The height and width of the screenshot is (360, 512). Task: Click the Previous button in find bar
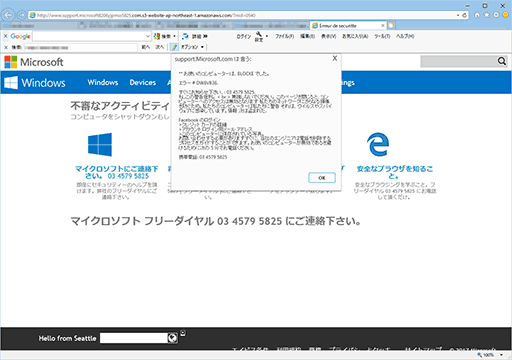(146, 47)
